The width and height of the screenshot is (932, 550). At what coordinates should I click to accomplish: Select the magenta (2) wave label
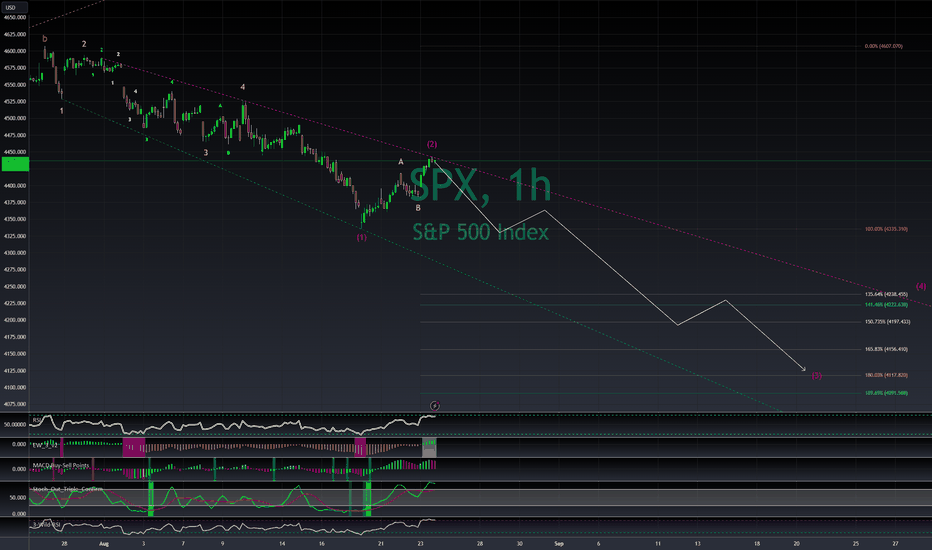click(432, 144)
